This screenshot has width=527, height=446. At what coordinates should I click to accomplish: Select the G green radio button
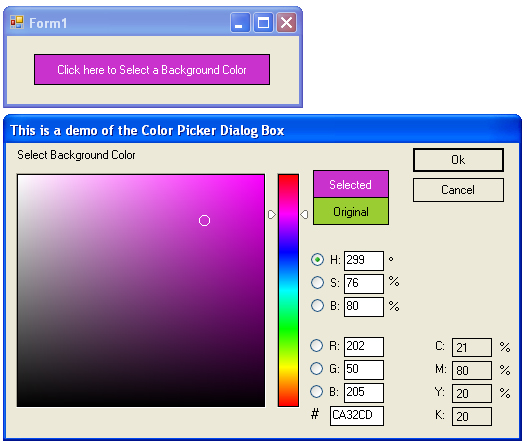click(x=316, y=368)
